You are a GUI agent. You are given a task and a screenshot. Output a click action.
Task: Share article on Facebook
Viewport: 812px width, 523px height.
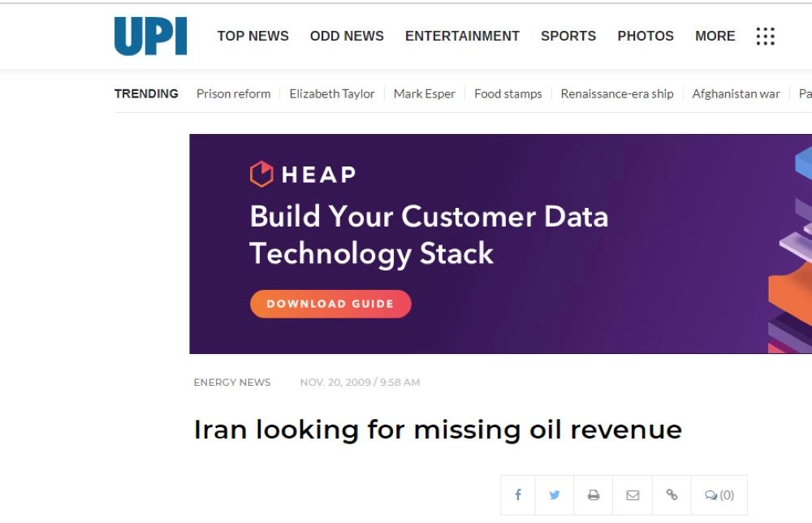pyautogui.click(x=518, y=495)
